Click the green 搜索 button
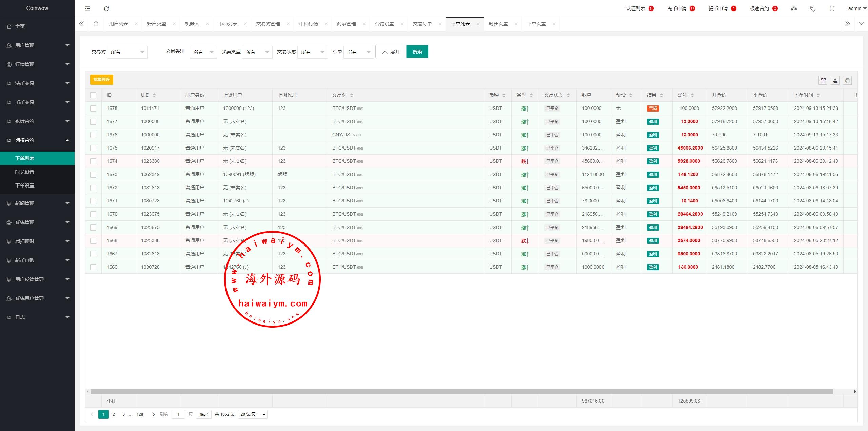Viewport: 868px width, 431px height. point(417,52)
